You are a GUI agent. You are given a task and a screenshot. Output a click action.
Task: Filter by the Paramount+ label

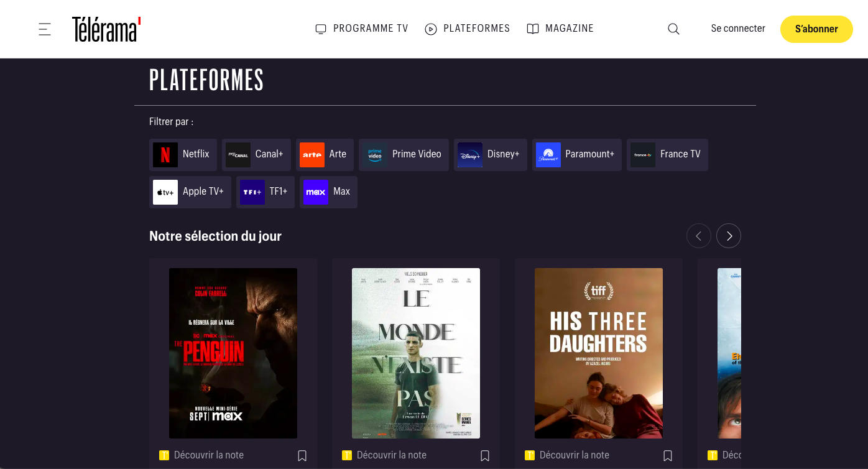590,154
